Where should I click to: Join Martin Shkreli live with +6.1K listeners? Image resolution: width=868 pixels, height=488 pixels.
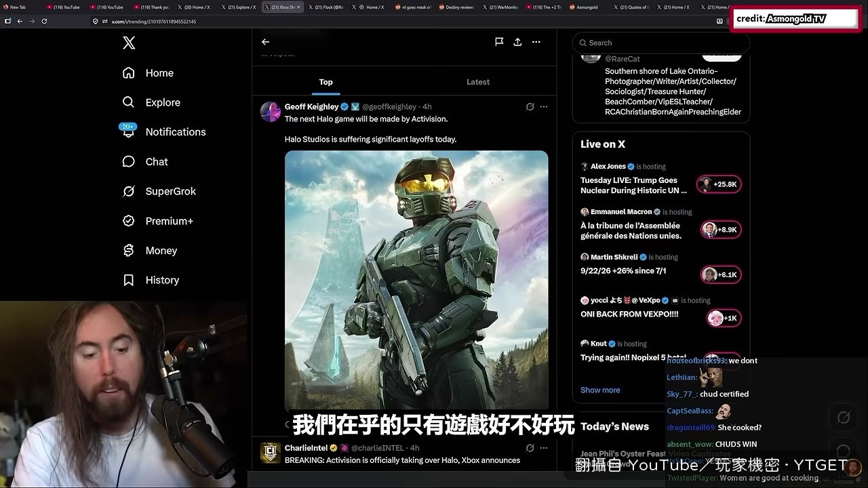point(721,274)
